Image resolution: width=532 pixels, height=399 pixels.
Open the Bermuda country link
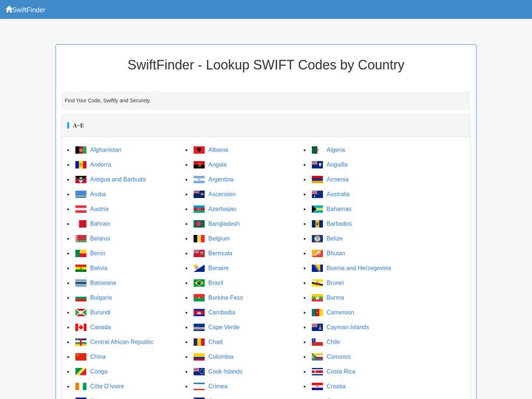click(220, 253)
